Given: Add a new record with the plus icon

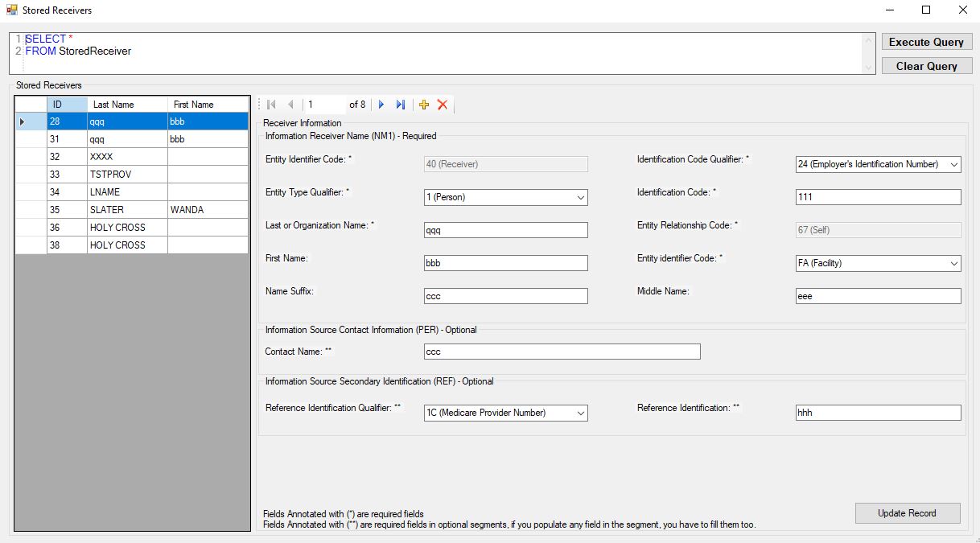Looking at the screenshot, I should coord(424,105).
